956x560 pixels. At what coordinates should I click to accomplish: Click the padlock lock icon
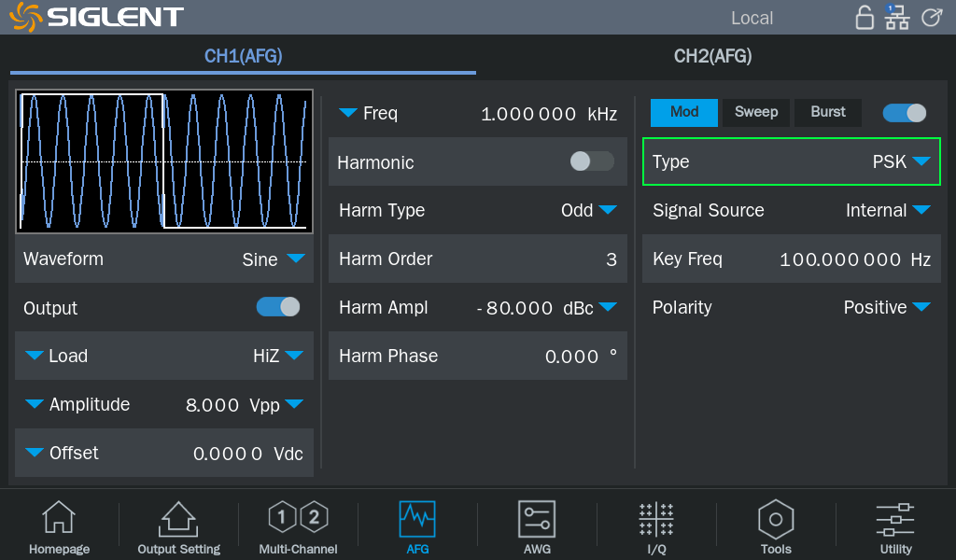coord(865,17)
